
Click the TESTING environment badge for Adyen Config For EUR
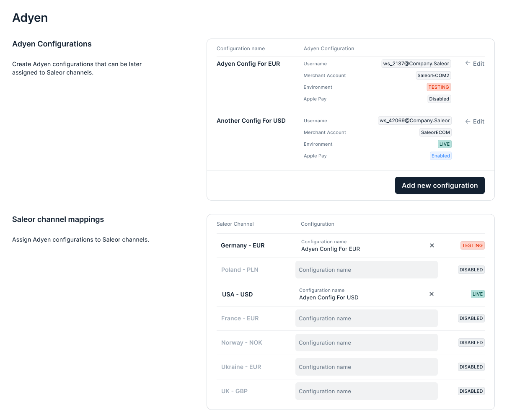click(439, 87)
